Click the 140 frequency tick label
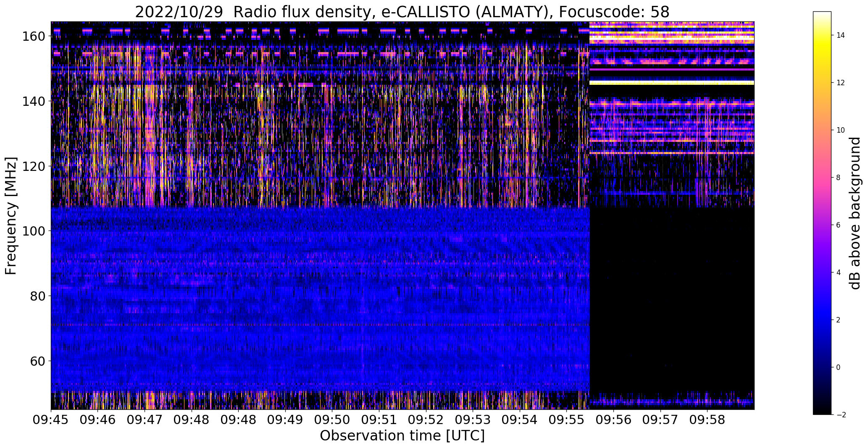This screenshot has height=448, width=868. point(34,102)
